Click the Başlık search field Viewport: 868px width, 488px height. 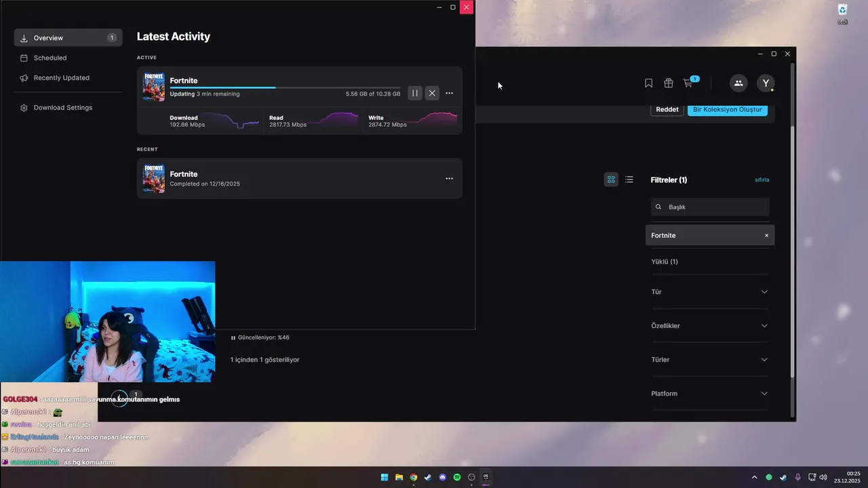coord(710,207)
